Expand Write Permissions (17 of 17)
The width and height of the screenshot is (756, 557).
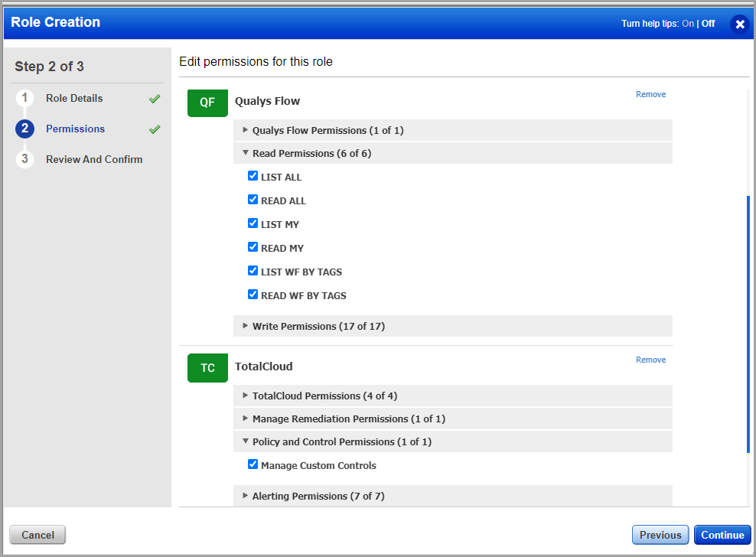(453, 326)
